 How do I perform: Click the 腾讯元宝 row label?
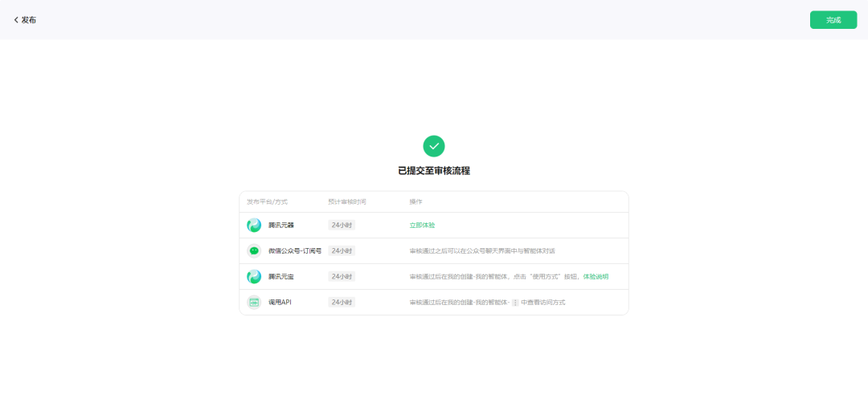pos(281,277)
